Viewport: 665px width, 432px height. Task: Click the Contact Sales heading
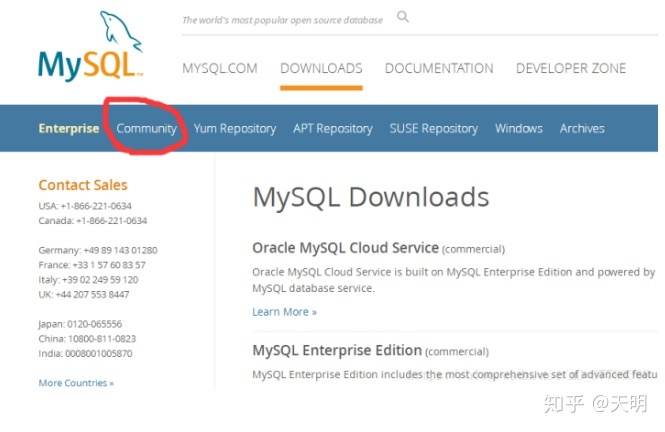click(83, 185)
